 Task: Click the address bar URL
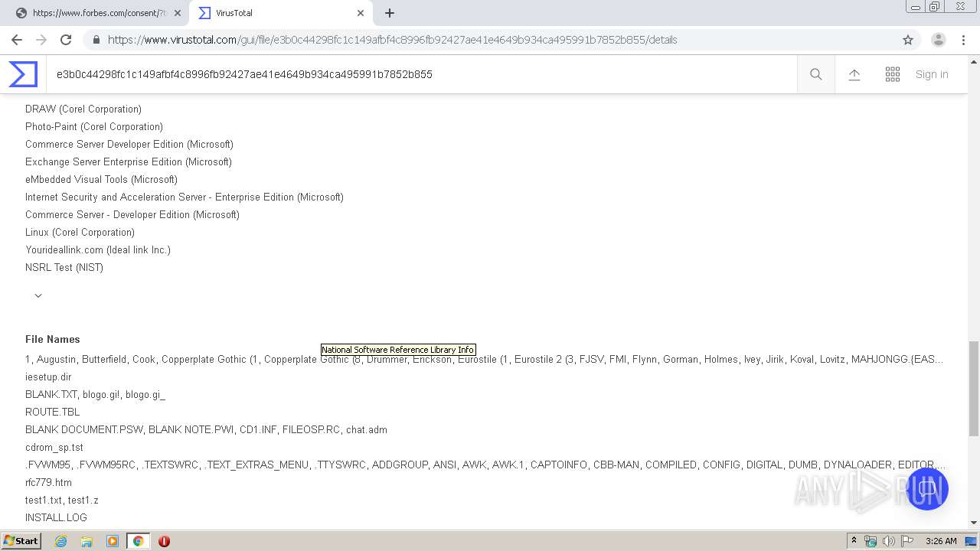392,40
